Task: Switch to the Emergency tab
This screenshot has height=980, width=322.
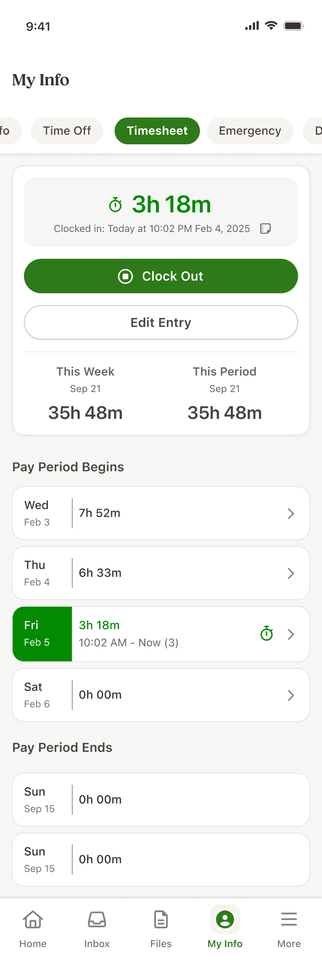Action: (x=250, y=131)
